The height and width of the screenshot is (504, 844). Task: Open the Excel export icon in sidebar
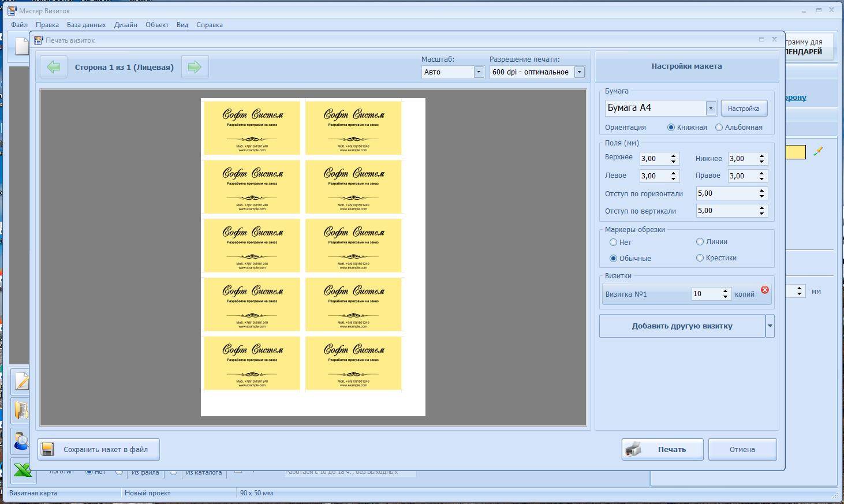23,470
